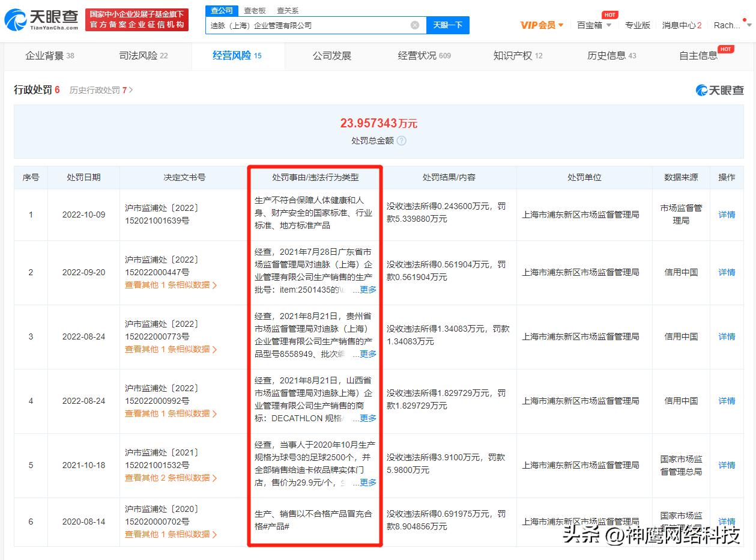Clear the search box with the X icon
This screenshot has width=756, height=560.
(x=414, y=25)
